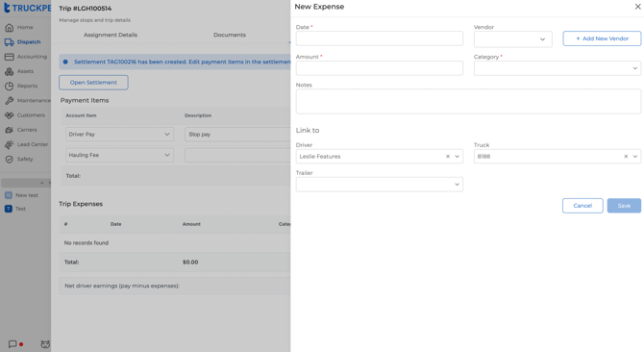Click the Notes text area
The height and width of the screenshot is (352, 644).
pyautogui.click(x=468, y=101)
